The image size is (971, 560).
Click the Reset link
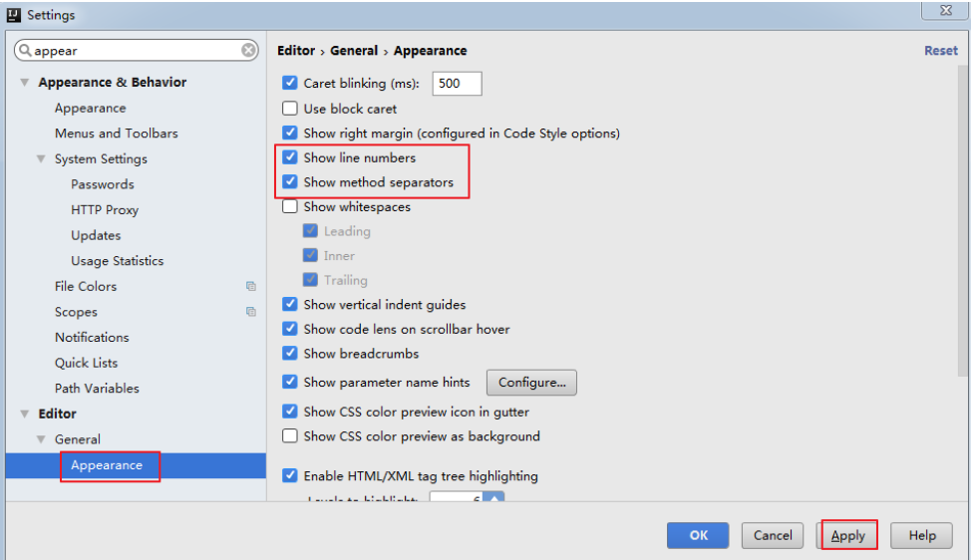point(940,51)
